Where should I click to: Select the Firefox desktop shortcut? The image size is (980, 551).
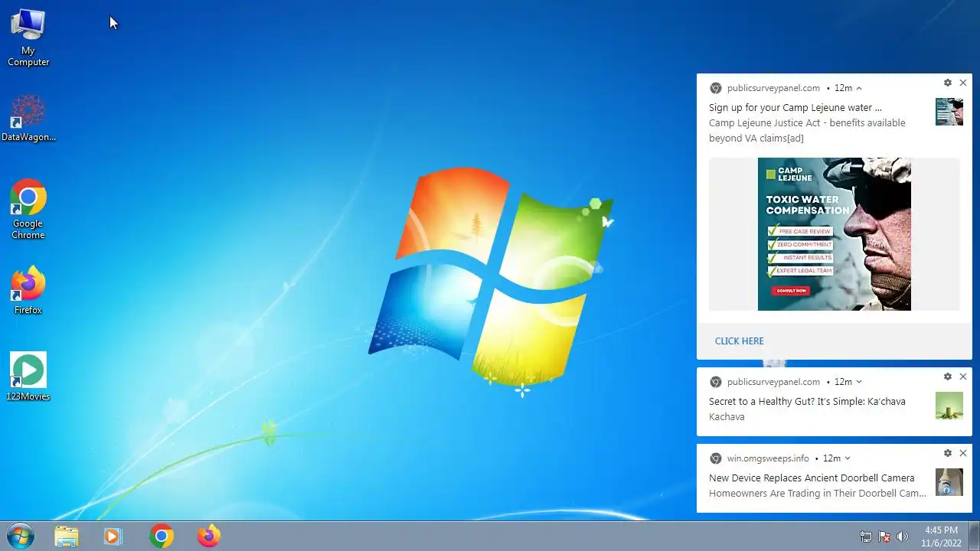pos(28,291)
